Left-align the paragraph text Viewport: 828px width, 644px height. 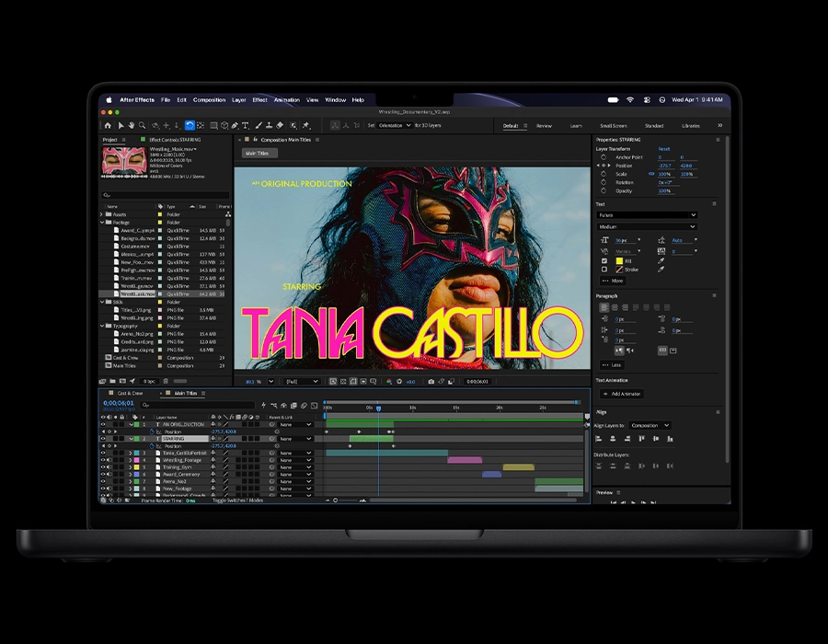(604, 307)
